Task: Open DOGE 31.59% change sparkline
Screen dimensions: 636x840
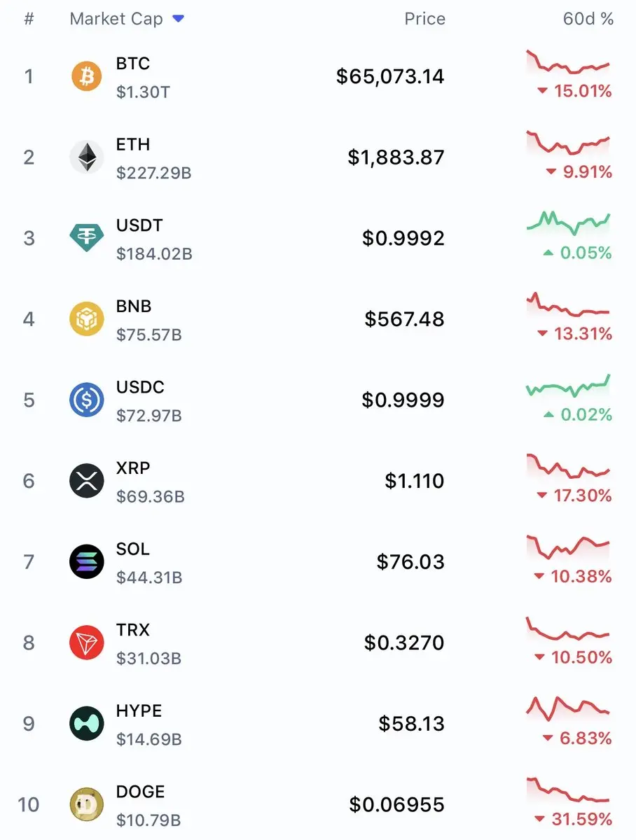Action: tap(568, 790)
